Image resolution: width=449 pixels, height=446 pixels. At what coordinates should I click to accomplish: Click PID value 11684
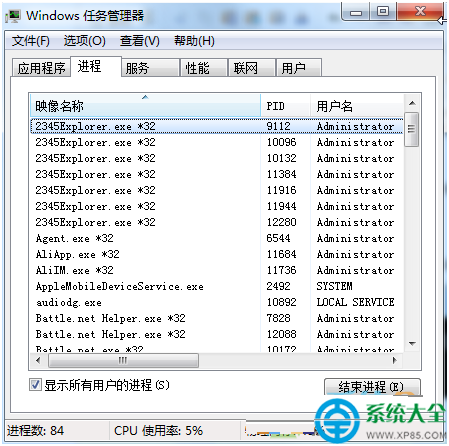coord(281,254)
